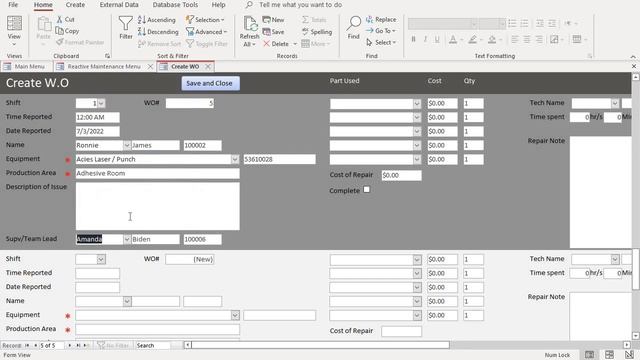Click the Production Area field Adhesive Room
This screenshot has width=640, height=360.
tap(158, 173)
